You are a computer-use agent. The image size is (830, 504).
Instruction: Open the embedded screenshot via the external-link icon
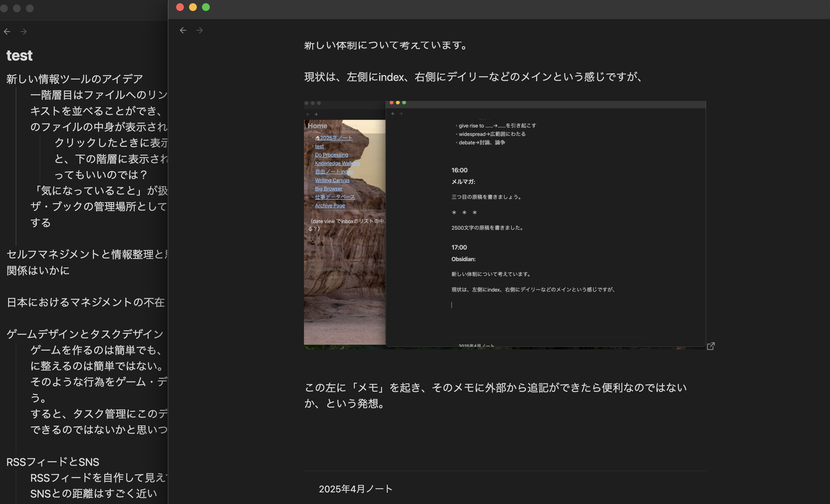click(712, 346)
